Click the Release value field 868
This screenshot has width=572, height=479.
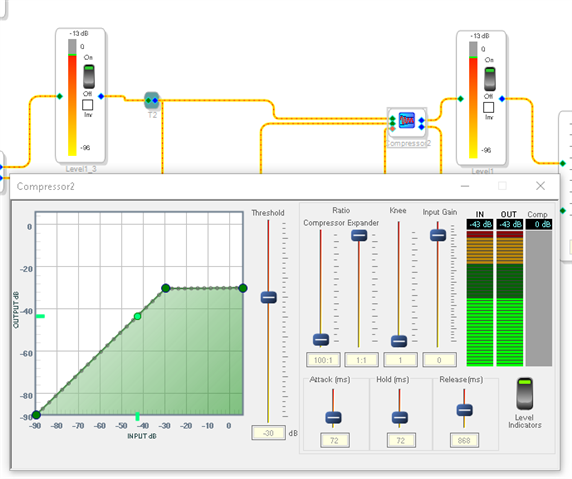coord(464,440)
